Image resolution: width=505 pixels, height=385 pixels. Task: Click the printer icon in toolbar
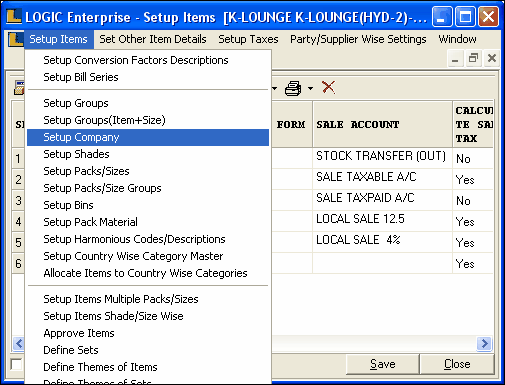click(293, 88)
